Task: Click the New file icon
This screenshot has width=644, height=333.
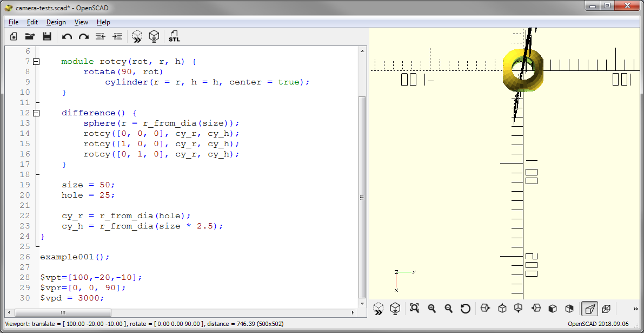Action: pyautogui.click(x=14, y=36)
